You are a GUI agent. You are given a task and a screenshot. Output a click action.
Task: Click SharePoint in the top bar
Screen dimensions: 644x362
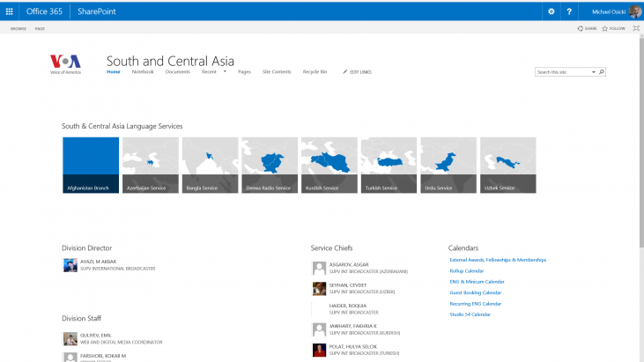(97, 11)
